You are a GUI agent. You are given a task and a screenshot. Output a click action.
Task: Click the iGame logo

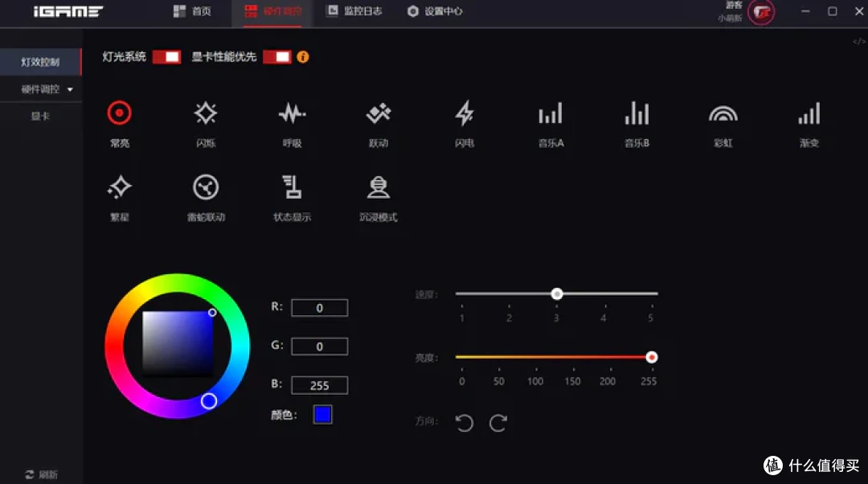[x=68, y=11]
